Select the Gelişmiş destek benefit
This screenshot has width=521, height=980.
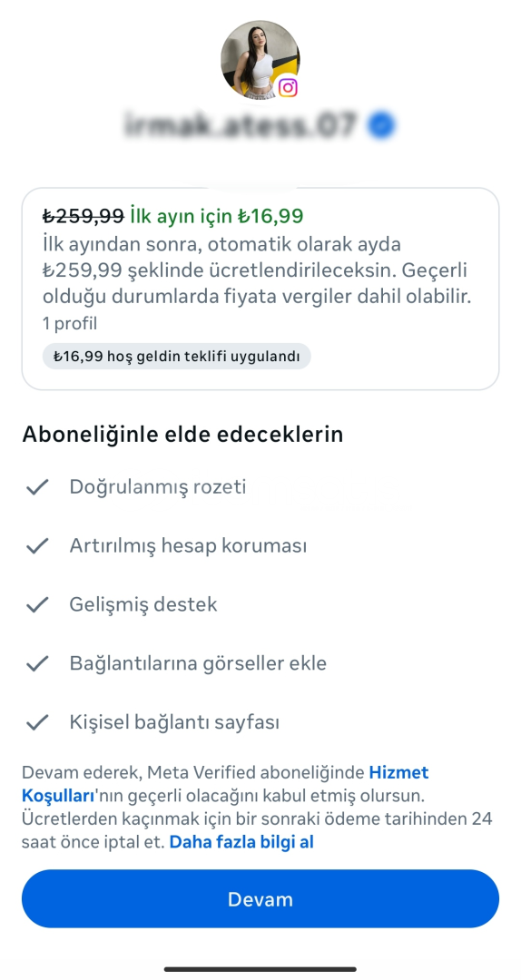click(x=143, y=604)
